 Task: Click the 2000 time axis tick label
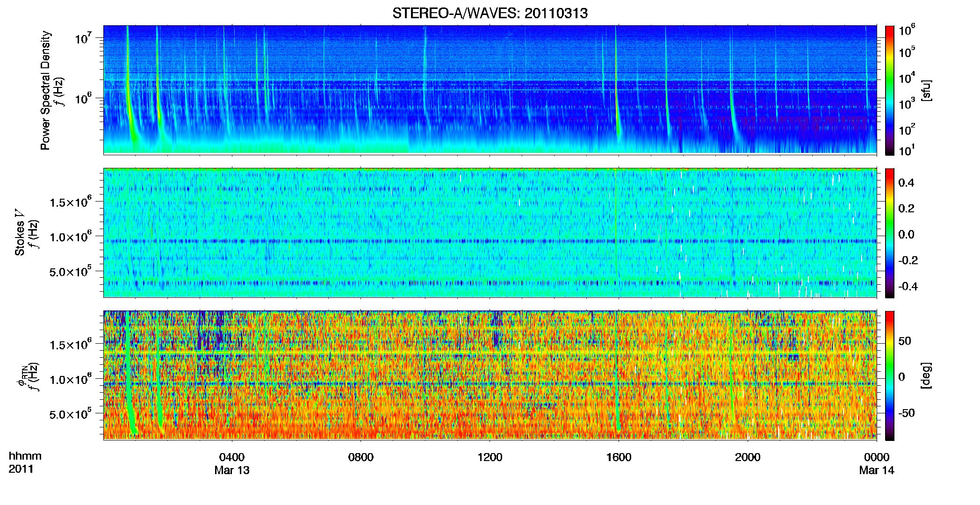(x=748, y=457)
